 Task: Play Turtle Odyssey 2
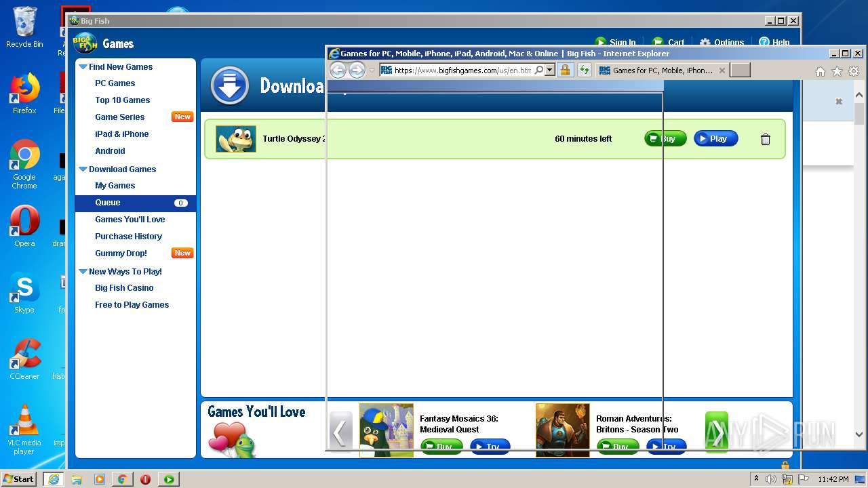coord(716,139)
